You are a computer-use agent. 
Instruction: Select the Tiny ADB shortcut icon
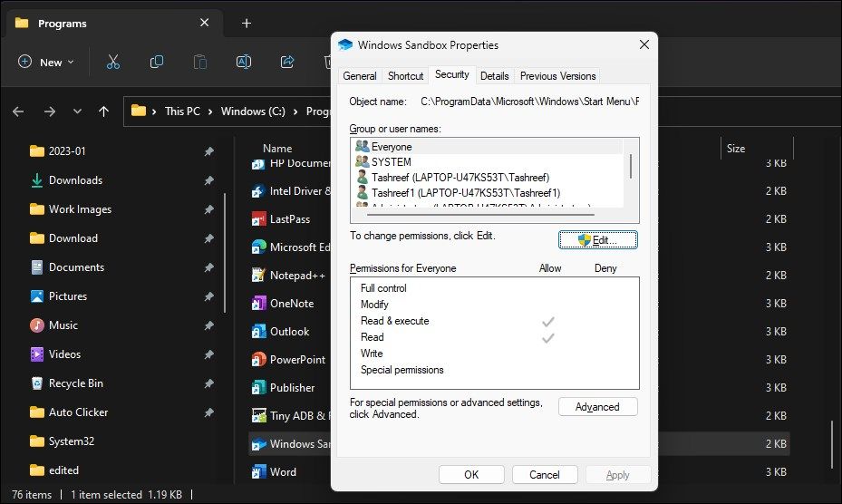click(x=259, y=415)
